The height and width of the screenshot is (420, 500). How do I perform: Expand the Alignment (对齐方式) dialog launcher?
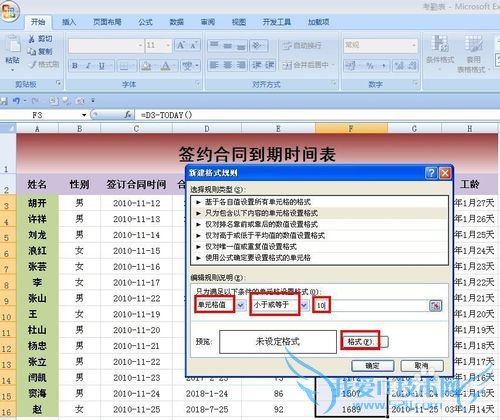coord(334,83)
